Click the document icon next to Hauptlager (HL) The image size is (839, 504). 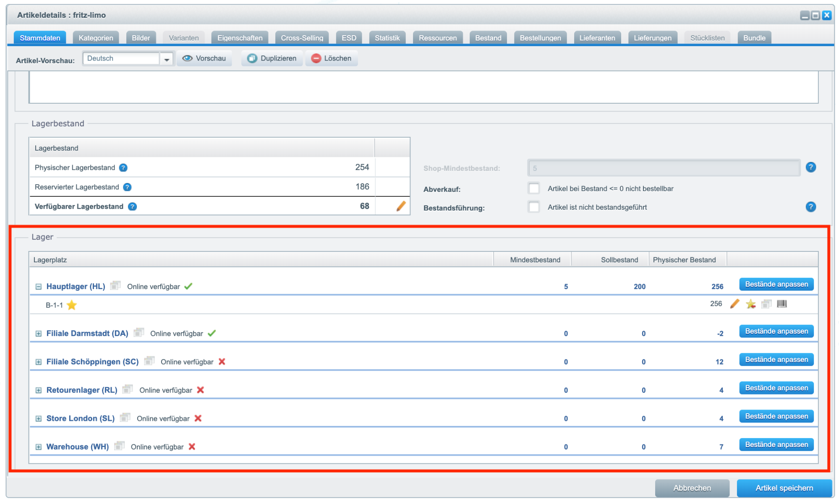115,286
